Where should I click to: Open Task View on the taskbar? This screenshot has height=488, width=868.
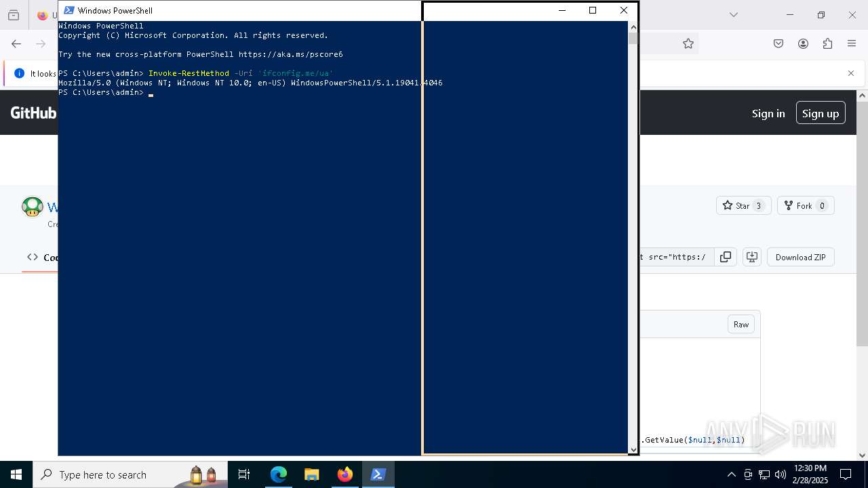tap(244, 474)
